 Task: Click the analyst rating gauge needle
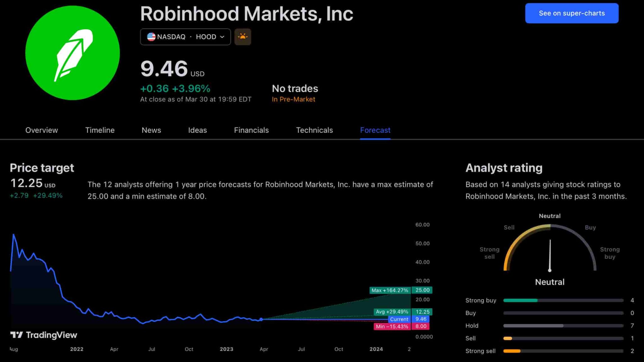click(550, 255)
